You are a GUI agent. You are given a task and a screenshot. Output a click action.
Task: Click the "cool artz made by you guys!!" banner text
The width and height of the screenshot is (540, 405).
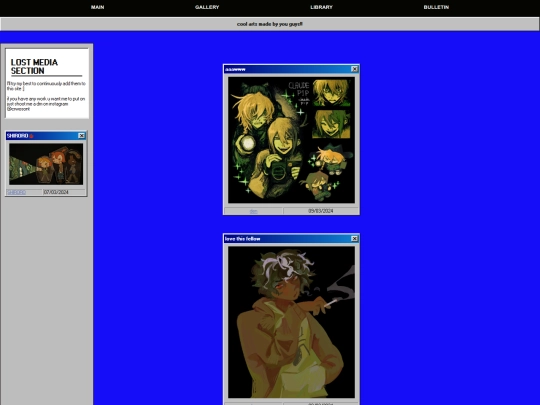[x=270, y=24]
